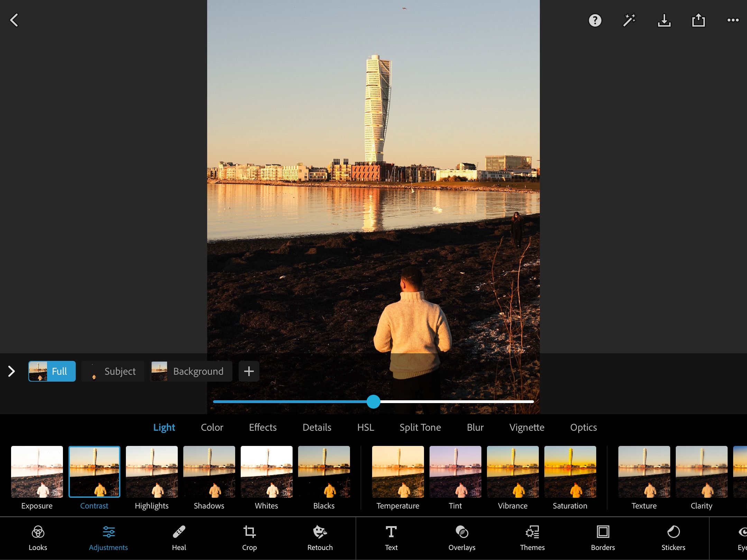
Task: Go back with the top-left arrow
Action: (14, 20)
